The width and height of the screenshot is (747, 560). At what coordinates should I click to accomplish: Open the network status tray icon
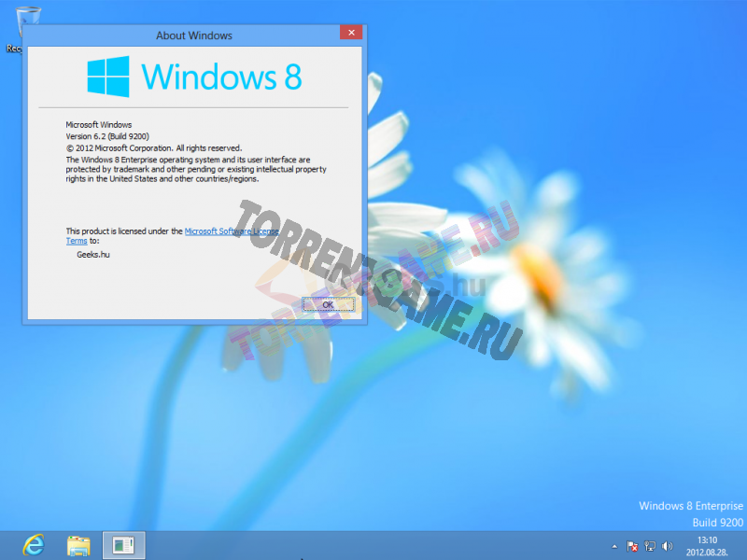pos(650,546)
